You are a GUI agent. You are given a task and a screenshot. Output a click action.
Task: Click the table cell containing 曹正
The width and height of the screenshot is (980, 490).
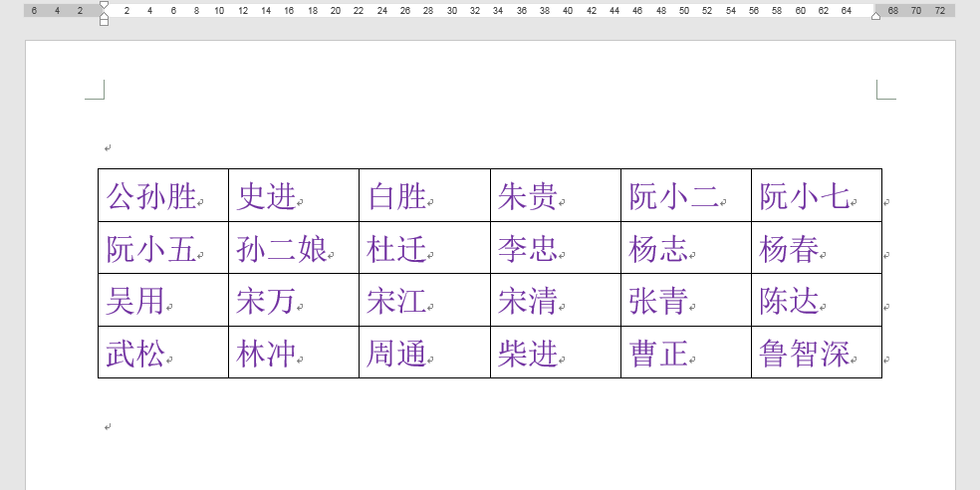(686, 352)
